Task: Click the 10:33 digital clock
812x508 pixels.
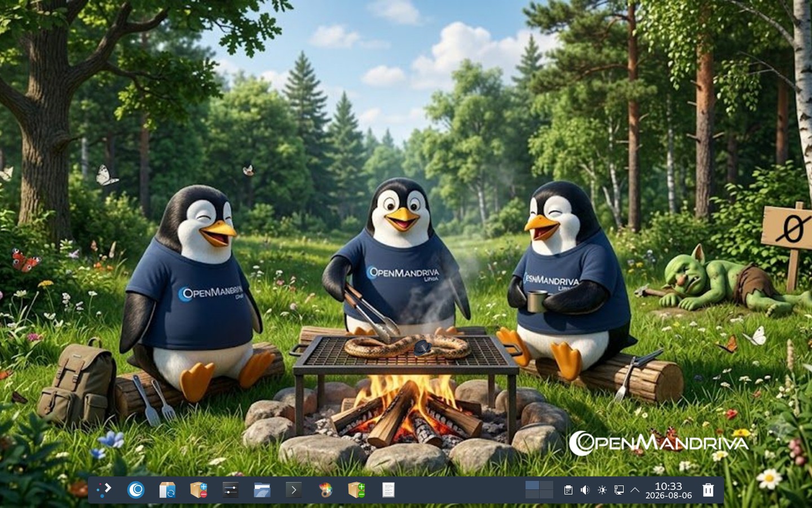Action: coord(669,486)
